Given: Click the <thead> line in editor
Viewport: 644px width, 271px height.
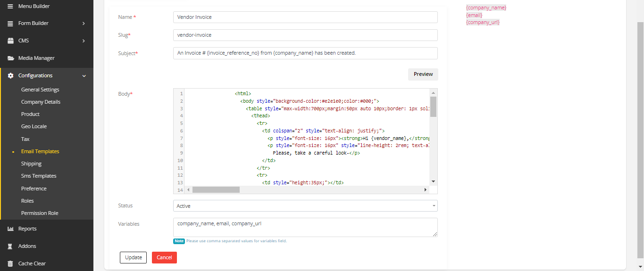Looking at the screenshot, I should coord(260,115).
